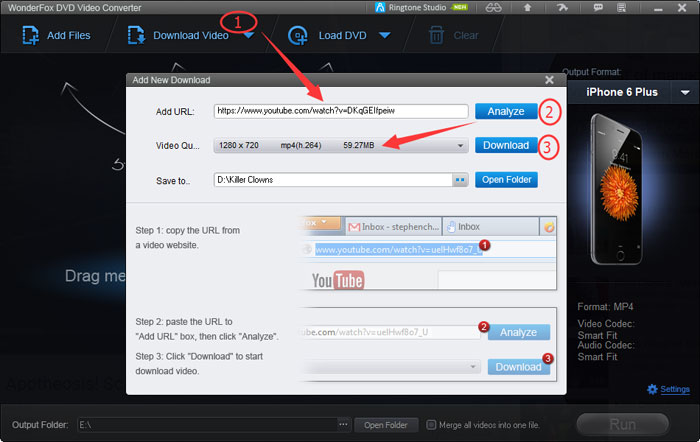The height and width of the screenshot is (442, 700).
Task: Click into the Add URL field
Action: [341, 111]
